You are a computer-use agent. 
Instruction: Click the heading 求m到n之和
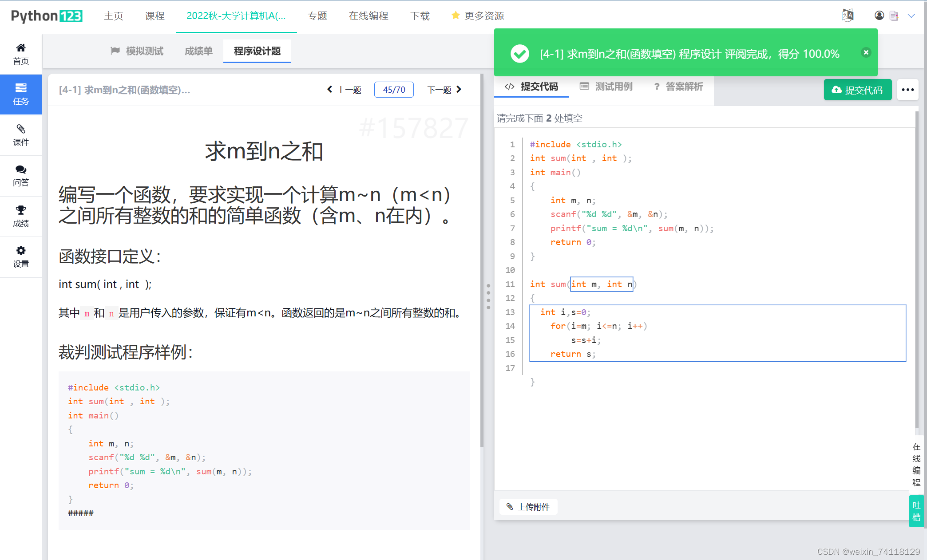click(x=264, y=151)
